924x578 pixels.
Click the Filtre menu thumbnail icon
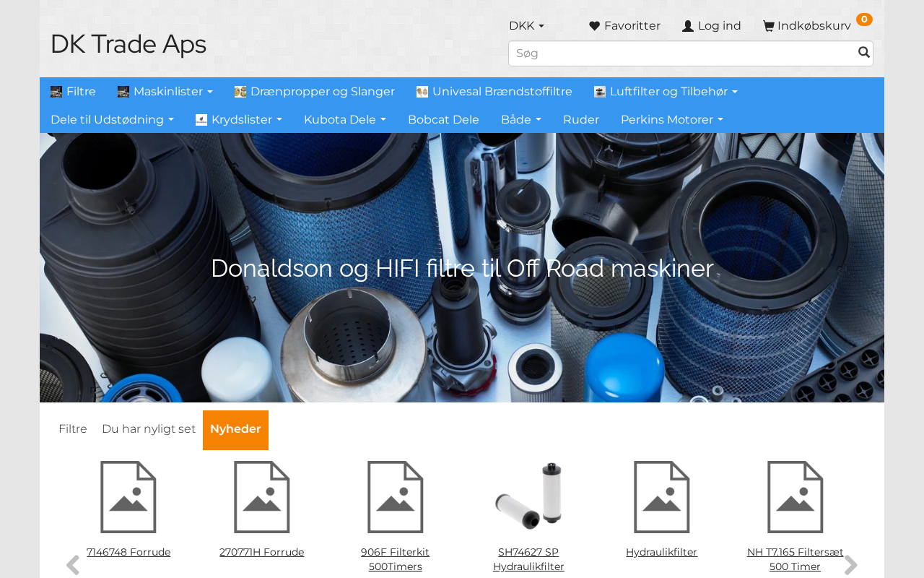(56, 92)
